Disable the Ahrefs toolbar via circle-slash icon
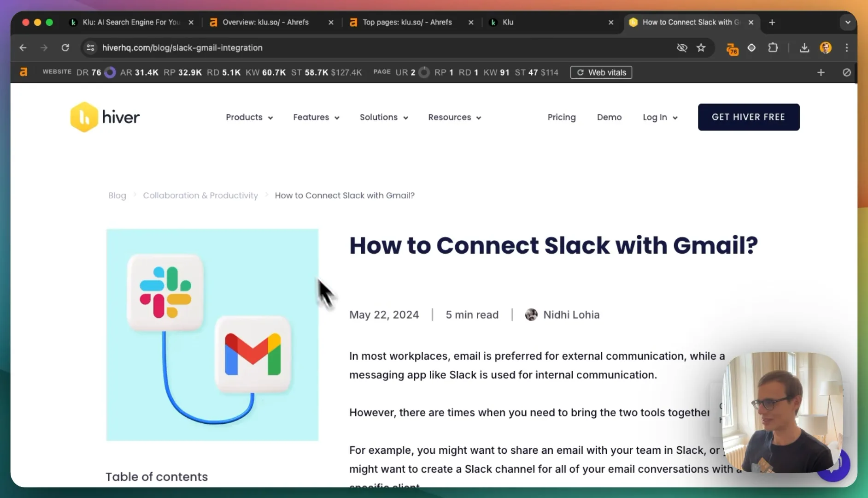 [x=847, y=72]
